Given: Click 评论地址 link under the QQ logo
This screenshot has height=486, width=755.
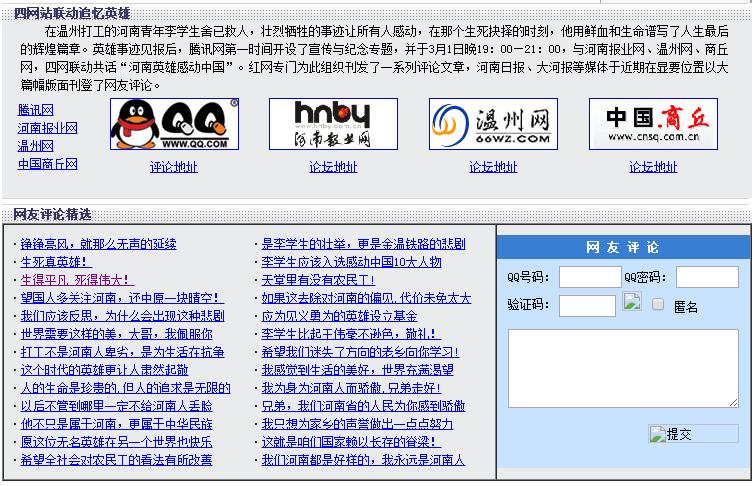Looking at the screenshot, I should (174, 167).
